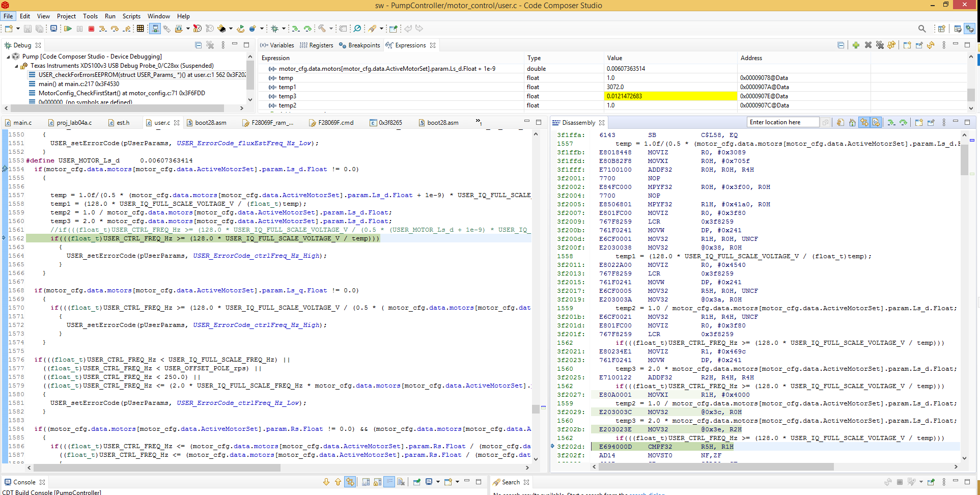The width and height of the screenshot is (980, 495).
Task: Switch to the Registers tab
Action: [x=317, y=45]
